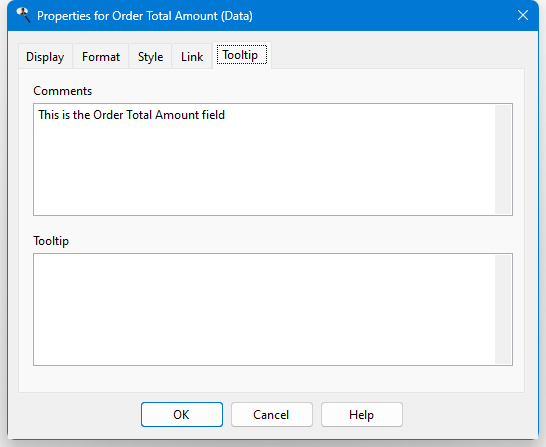Screen dimensions: 546x447
Task: Click the properties icon in title bar
Action: (x=24, y=15)
